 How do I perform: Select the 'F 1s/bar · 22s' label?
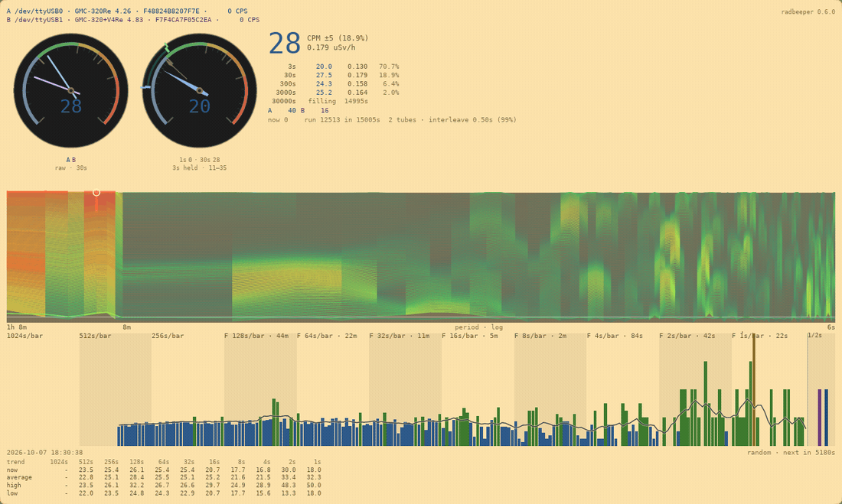click(x=760, y=336)
